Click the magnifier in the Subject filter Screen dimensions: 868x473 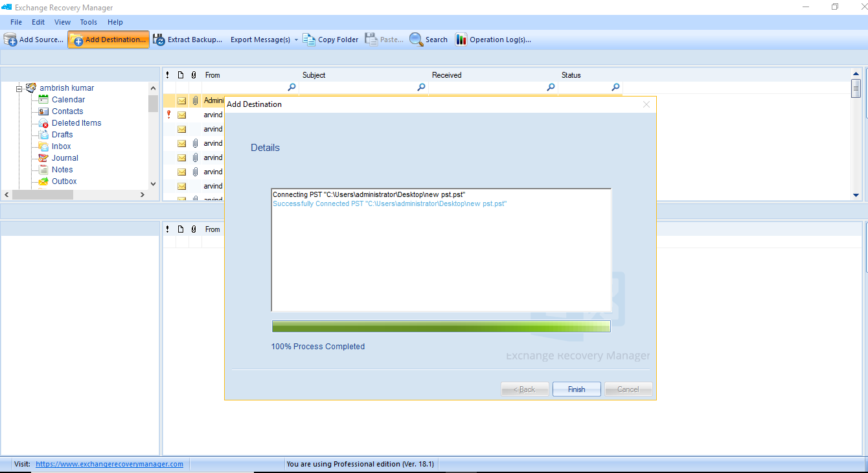(421, 87)
